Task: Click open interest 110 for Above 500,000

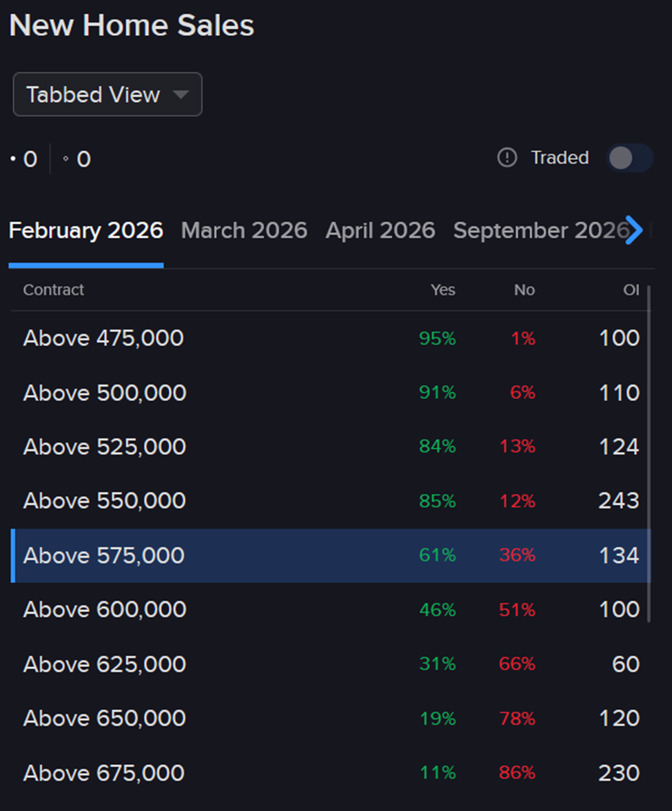Action: click(x=619, y=393)
